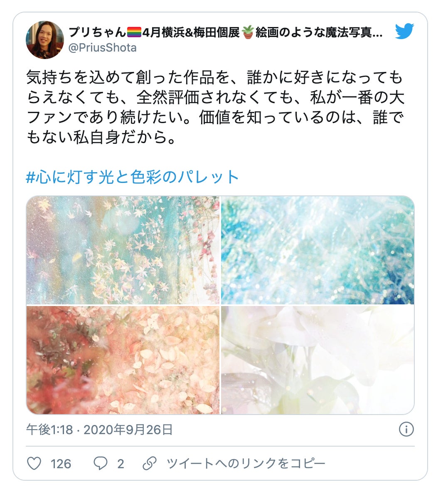Open the sparkling blue bokeh photo
This screenshot has width=448, height=494.
tap(318, 250)
